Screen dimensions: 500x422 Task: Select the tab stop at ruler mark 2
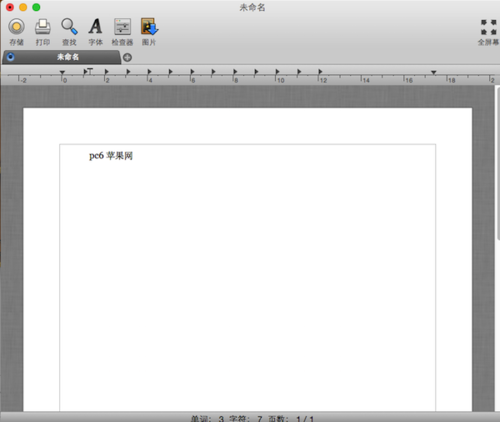coord(106,72)
